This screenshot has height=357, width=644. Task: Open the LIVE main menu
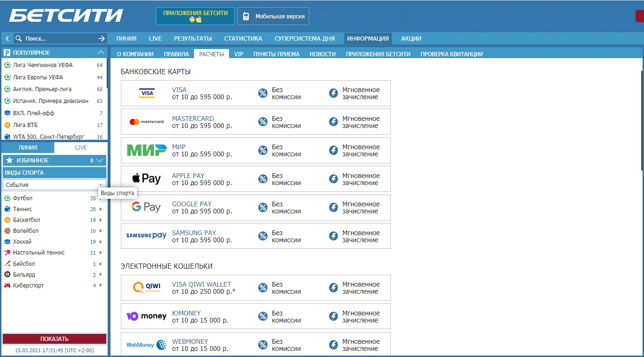click(x=155, y=39)
